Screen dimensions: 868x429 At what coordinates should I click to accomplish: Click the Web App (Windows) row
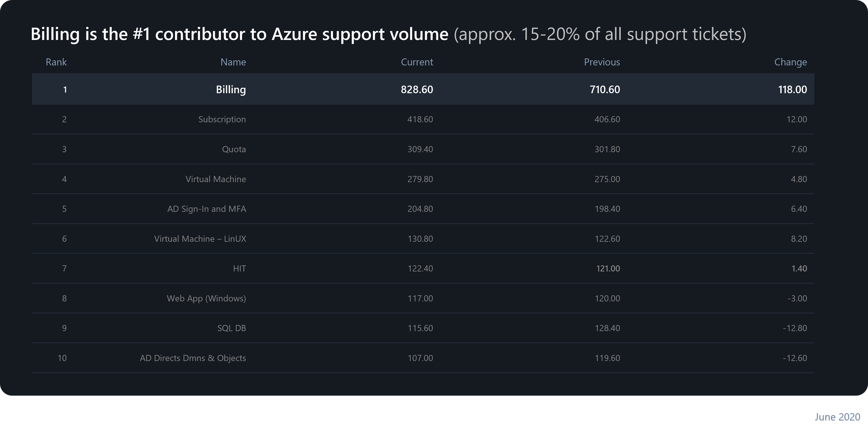click(x=206, y=298)
